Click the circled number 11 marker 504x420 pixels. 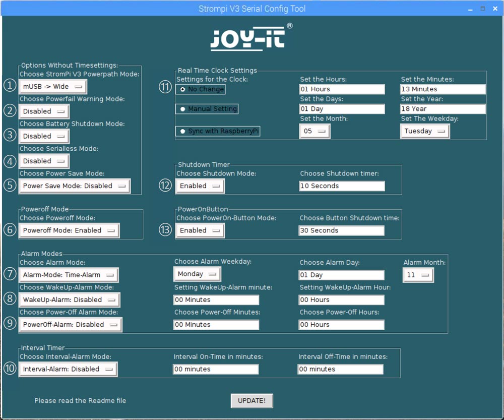tap(165, 87)
